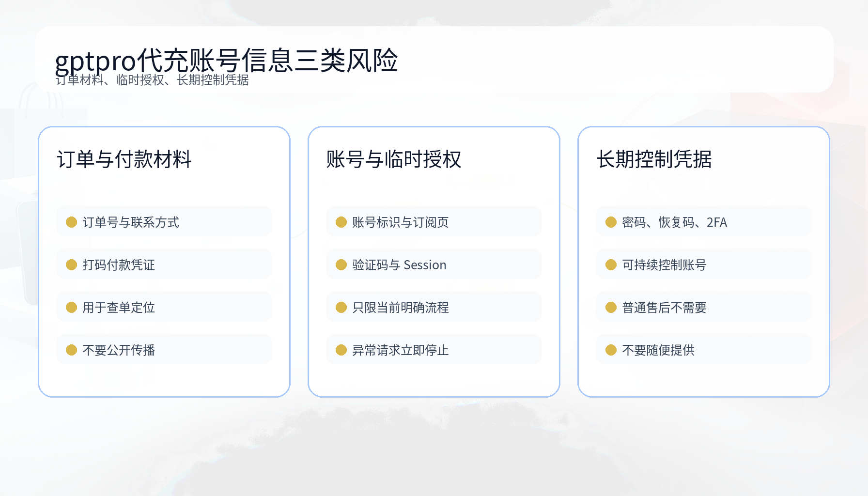Screen dimensions: 868x496
Task: Click the yellow bullet beside 不要随便提供
Action: (x=611, y=350)
